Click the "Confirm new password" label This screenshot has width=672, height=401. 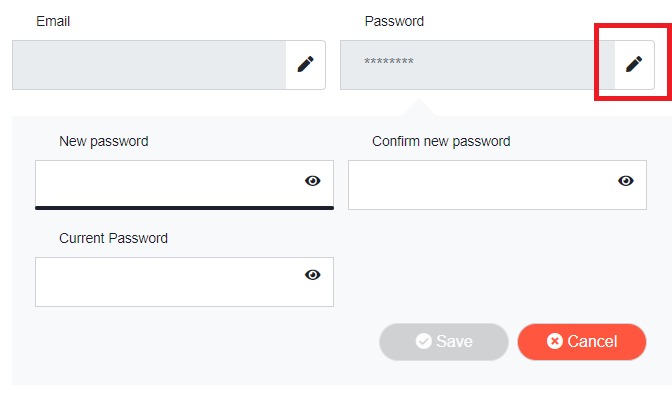tap(441, 141)
